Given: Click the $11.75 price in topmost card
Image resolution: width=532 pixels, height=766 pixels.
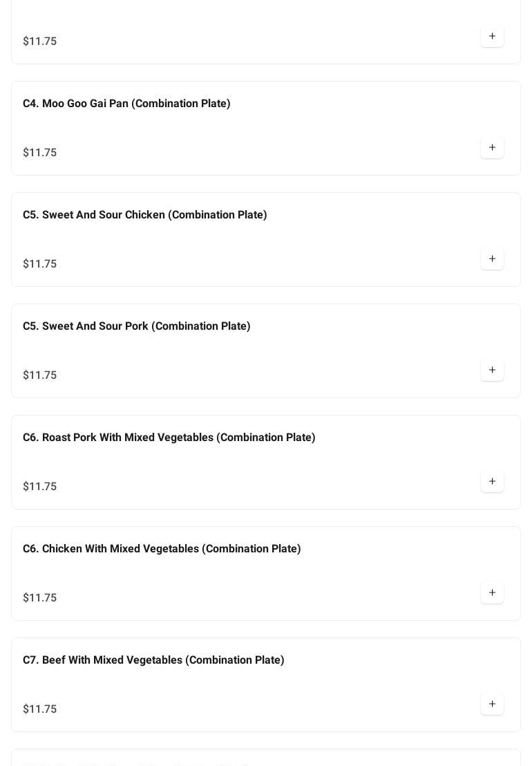Looking at the screenshot, I should pyautogui.click(x=40, y=41).
